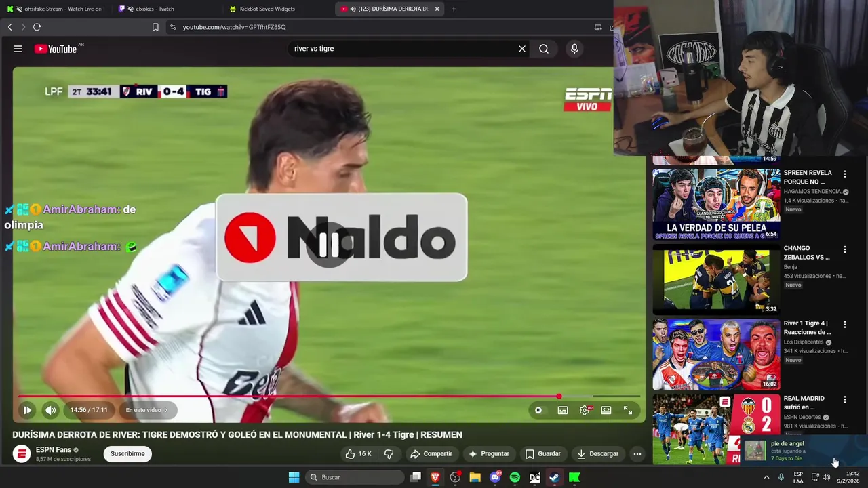Screen dimensions: 868x488
Task: Open 'CHANGO ZEBALLOS VS' video thumbnail
Action: 717,279
